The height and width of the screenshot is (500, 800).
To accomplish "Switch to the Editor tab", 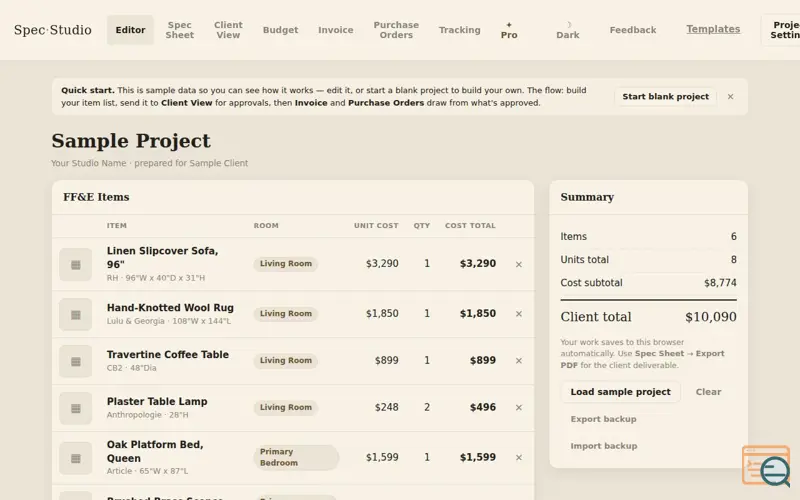I will (130, 30).
